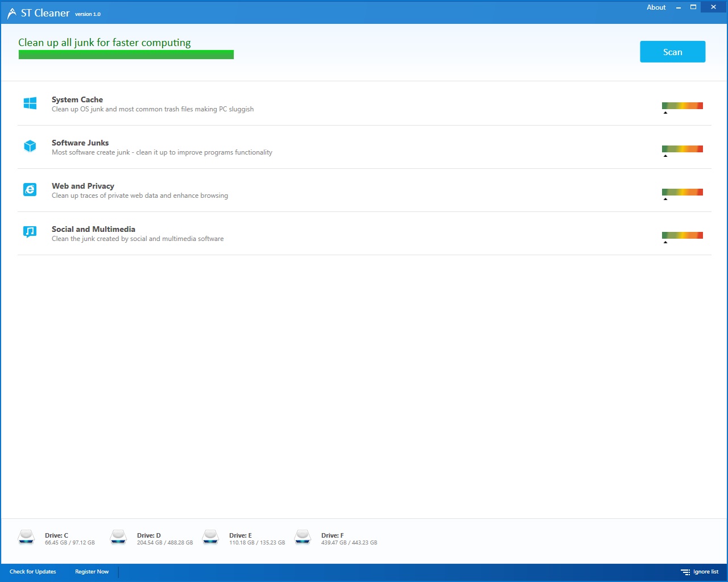Screen dimensions: 728x582
Task: Click the Software Junks cube icon
Action: tap(30, 146)
